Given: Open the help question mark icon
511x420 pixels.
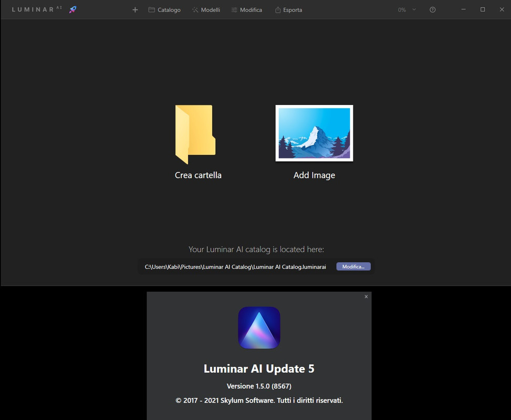Looking at the screenshot, I should coord(432,10).
